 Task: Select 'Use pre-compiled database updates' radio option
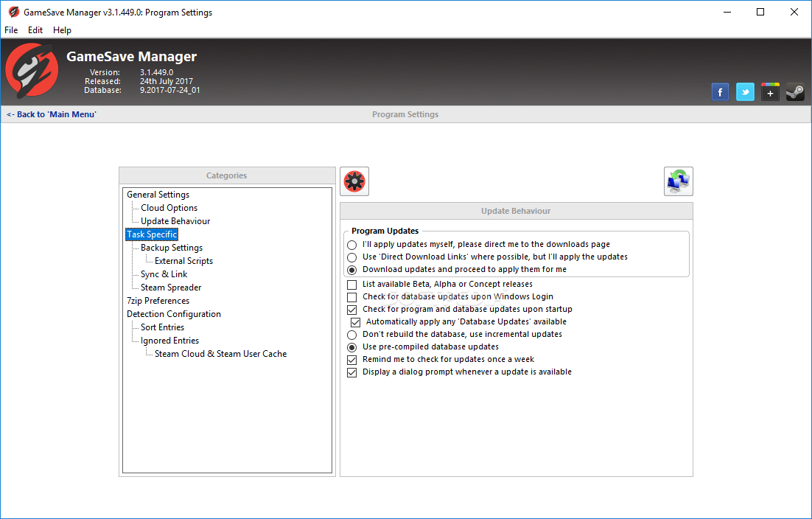click(352, 347)
